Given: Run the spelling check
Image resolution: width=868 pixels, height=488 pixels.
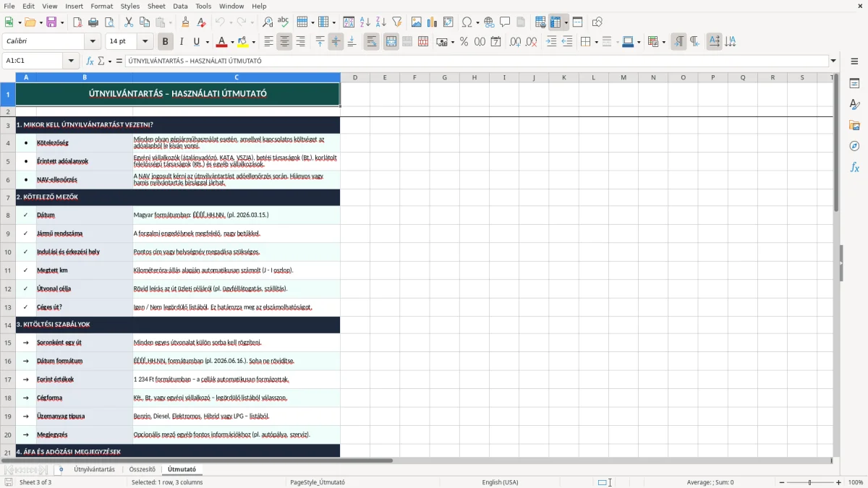Looking at the screenshot, I should [x=284, y=22].
